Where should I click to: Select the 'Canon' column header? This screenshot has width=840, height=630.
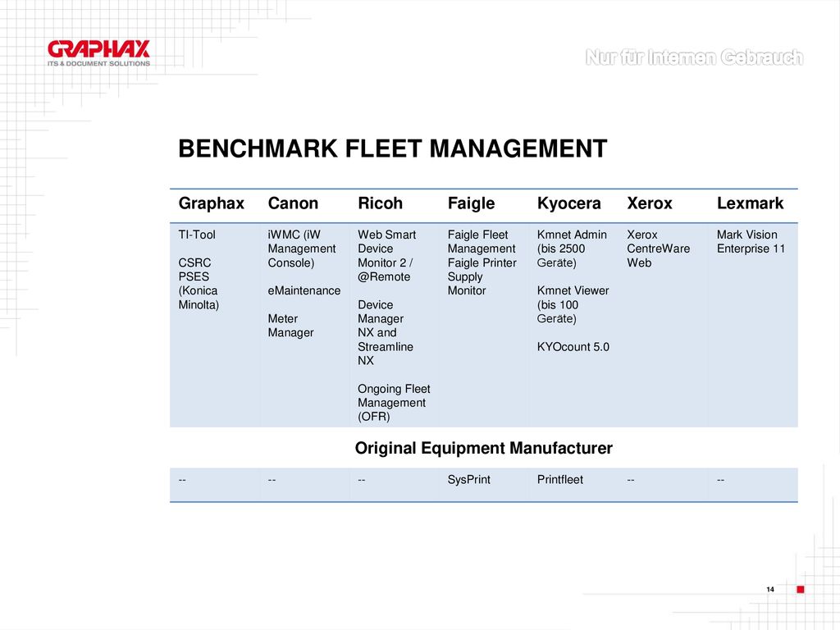coord(293,203)
